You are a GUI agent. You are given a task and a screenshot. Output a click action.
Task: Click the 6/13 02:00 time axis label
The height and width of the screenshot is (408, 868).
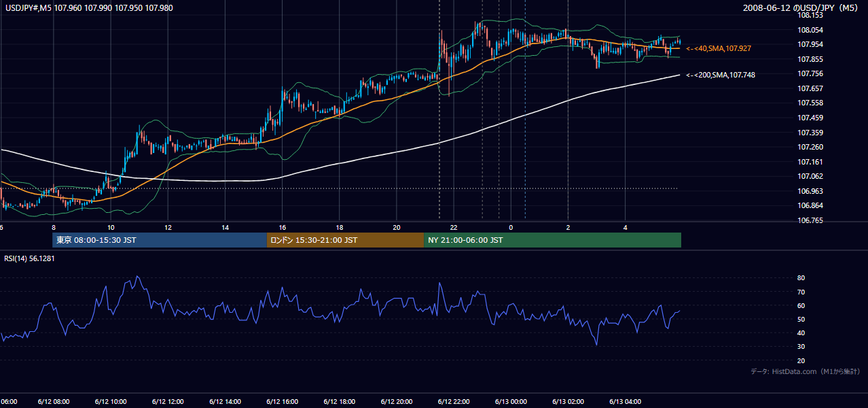(x=567, y=402)
